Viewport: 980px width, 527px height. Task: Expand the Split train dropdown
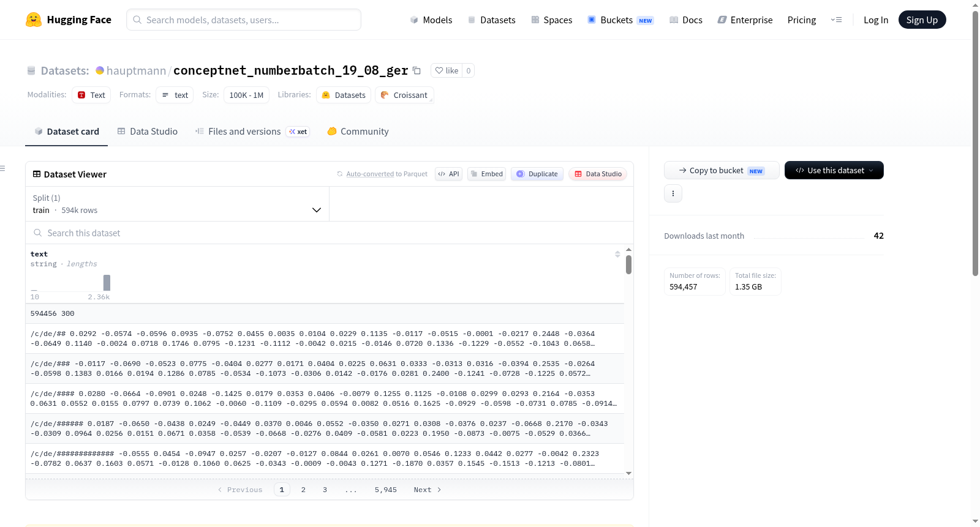178,204
